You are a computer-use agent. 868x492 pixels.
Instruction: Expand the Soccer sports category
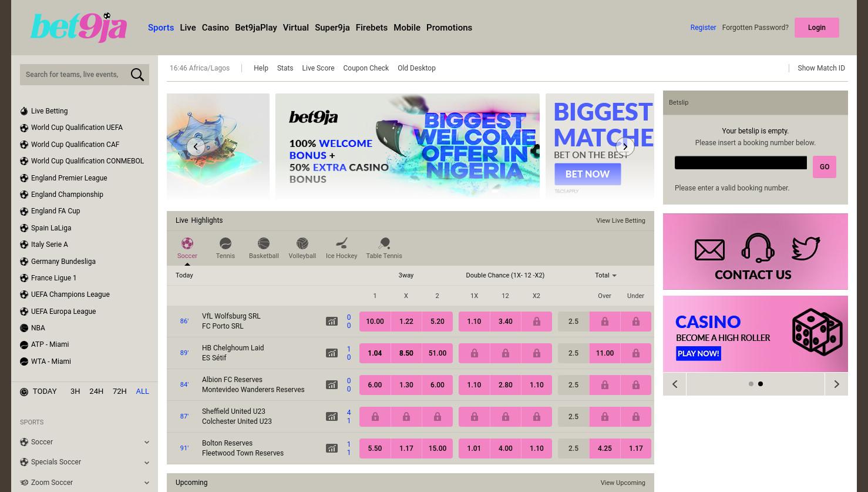(x=85, y=442)
